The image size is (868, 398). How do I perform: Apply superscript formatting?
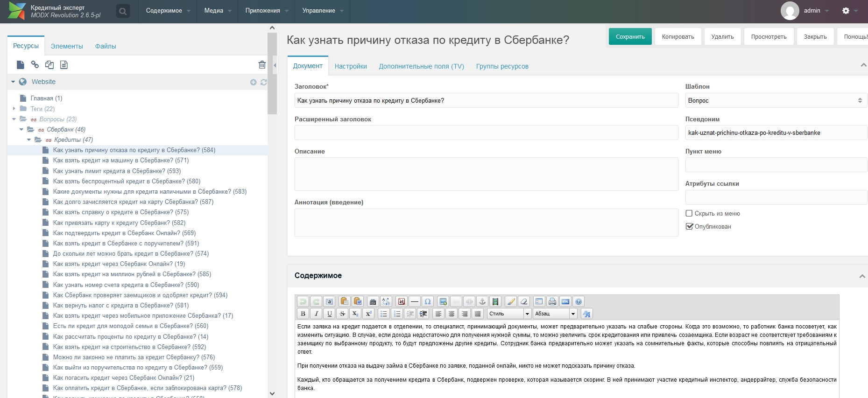pyautogui.click(x=368, y=314)
